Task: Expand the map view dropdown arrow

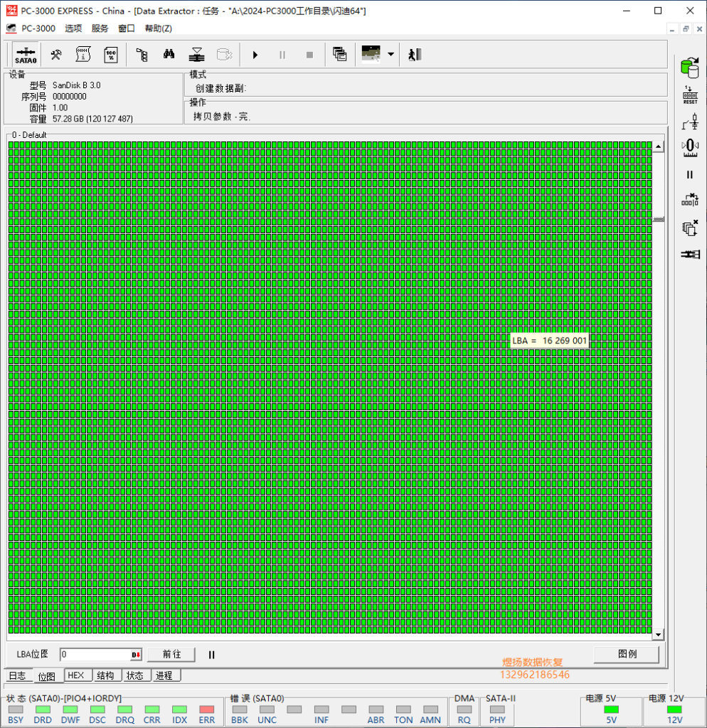Action: point(390,54)
